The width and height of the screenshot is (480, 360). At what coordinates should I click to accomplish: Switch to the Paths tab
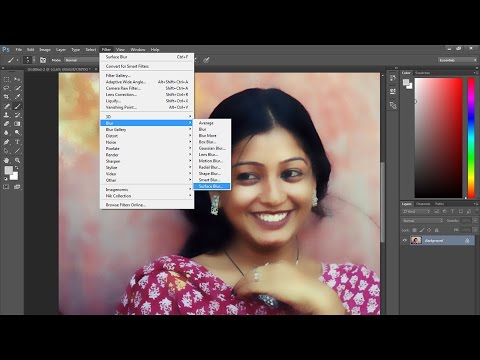pyautogui.click(x=439, y=204)
